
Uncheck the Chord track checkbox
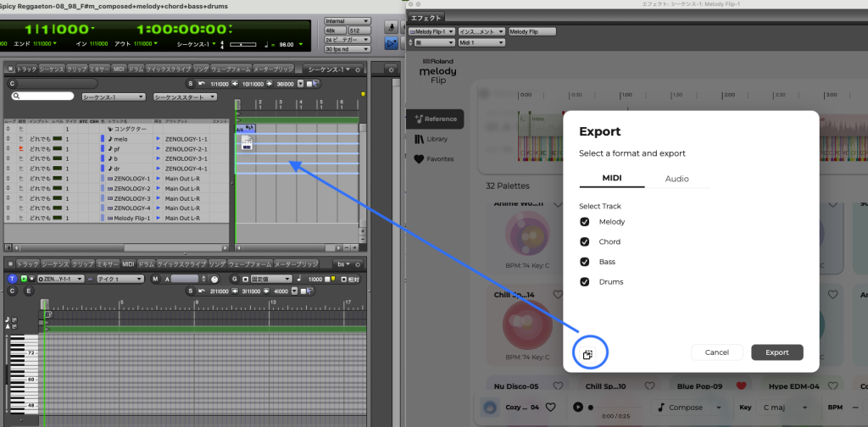pyautogui.click(x=584, y=241)
